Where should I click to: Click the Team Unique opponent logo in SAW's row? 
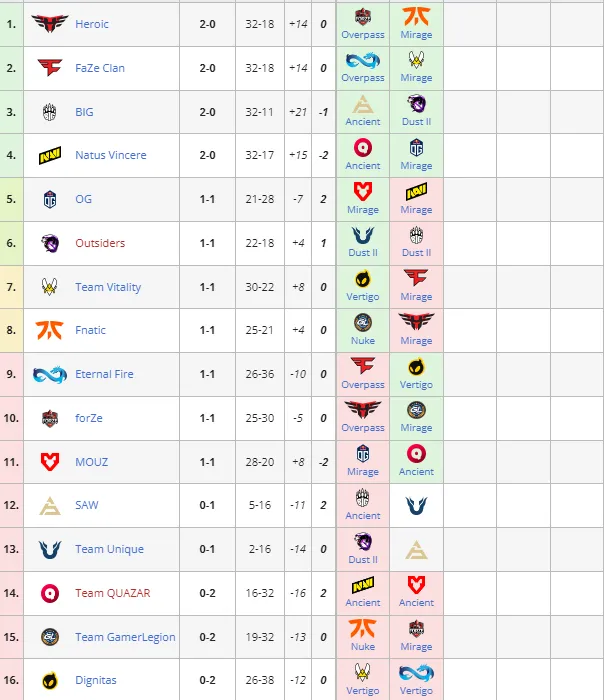point(416,505)
